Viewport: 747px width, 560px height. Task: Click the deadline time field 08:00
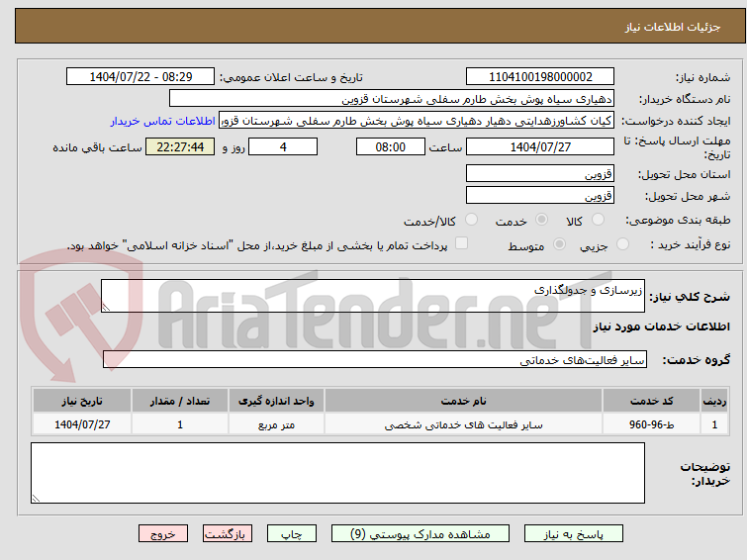point(390,146)
